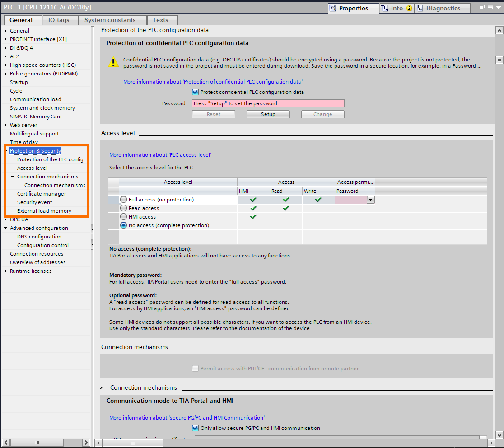This screenshot has width=504, height=448.
Task: Expand the Web server node
Action: (x=5, y=125)
